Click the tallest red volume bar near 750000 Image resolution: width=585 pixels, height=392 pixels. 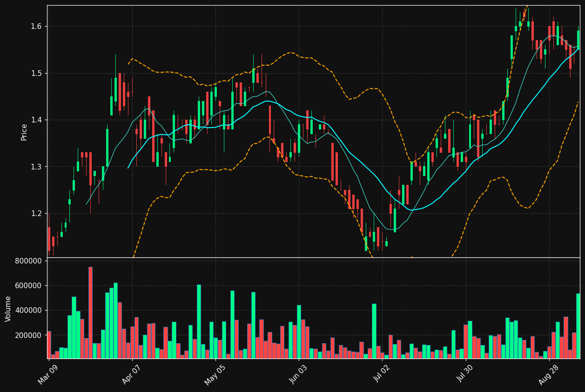pos(90,312)
